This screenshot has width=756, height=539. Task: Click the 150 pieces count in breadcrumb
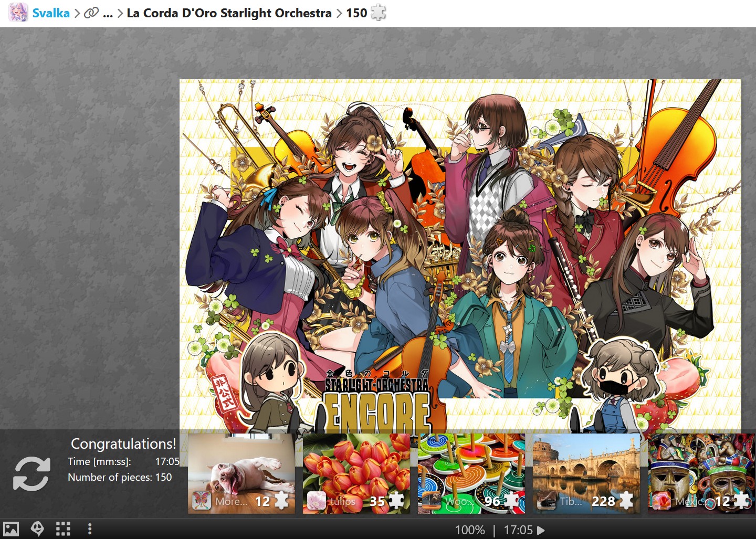356,13
